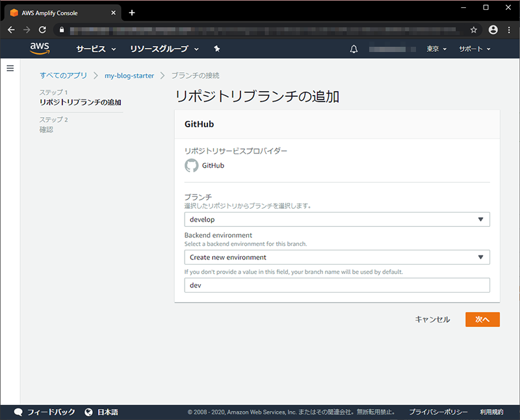Expand the branch dropdown showing develop
This screenshot has height=420, width=520.
point(337,219)
